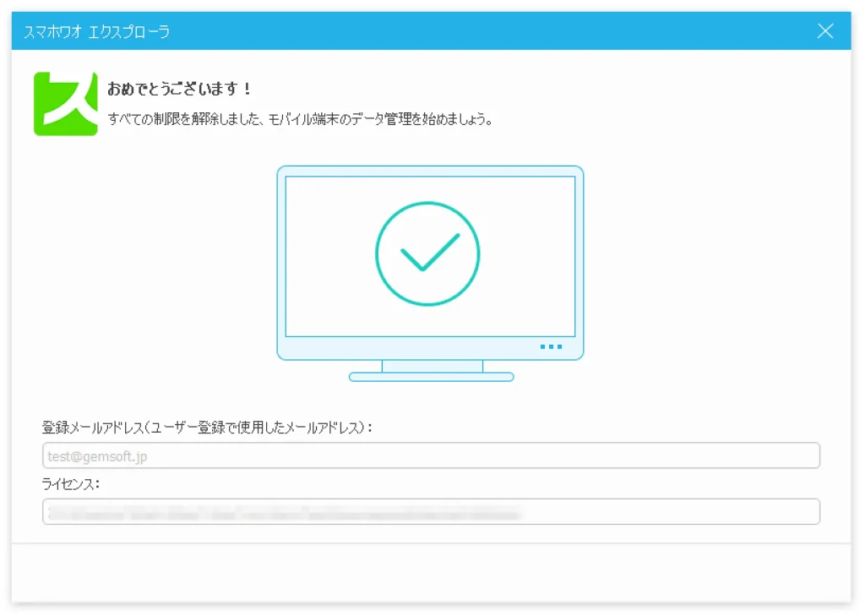
Task: Focus the ライセンス license key field
Action: (431, 511)
